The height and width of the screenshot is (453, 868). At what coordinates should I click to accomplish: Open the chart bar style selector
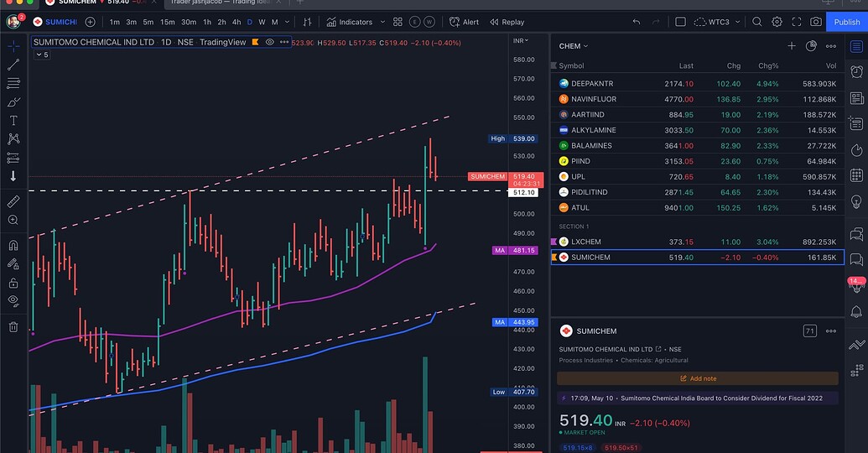[307, 22]
